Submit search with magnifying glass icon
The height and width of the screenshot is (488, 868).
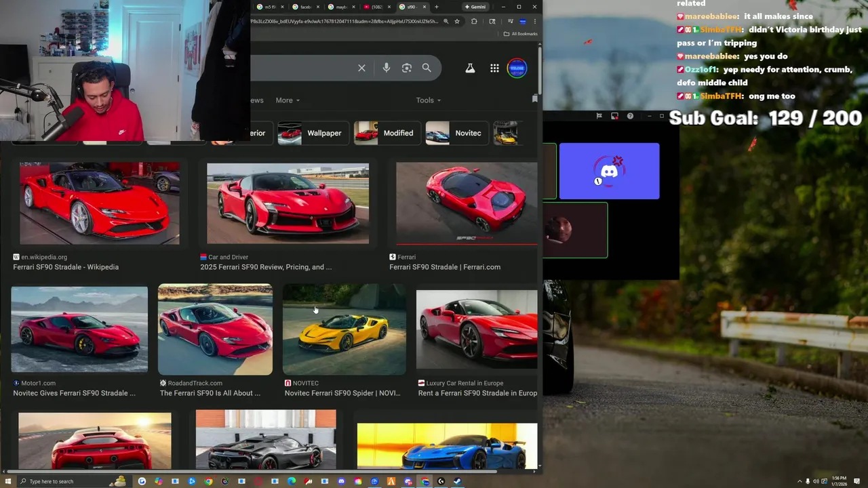tap(427, 68)
